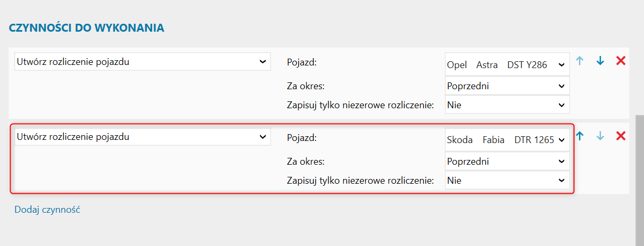Delete the Opel Astra settlement action

621,61
